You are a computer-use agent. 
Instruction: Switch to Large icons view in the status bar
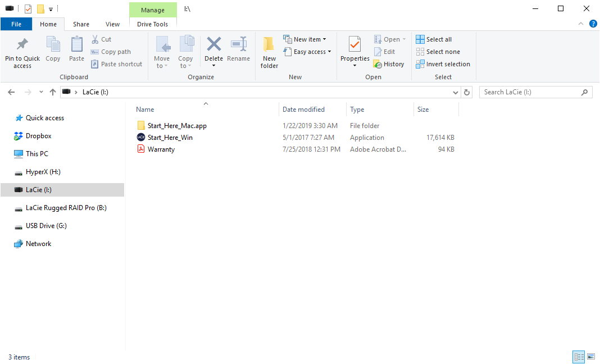(591, 357)
